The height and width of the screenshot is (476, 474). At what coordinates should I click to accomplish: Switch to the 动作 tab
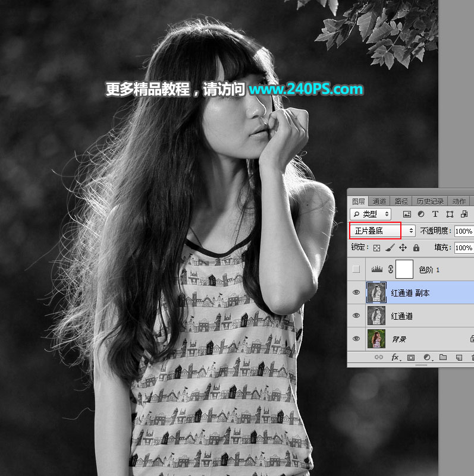click(459, 201)
